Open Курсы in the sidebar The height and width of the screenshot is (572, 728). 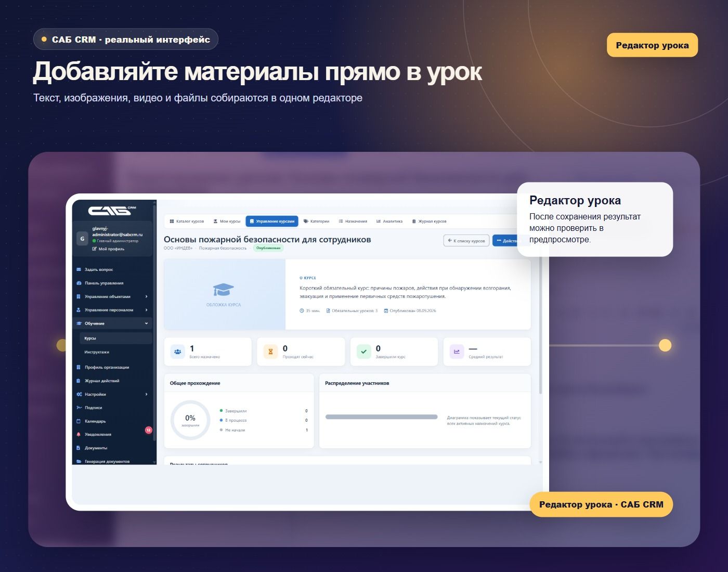coord(116,338)
